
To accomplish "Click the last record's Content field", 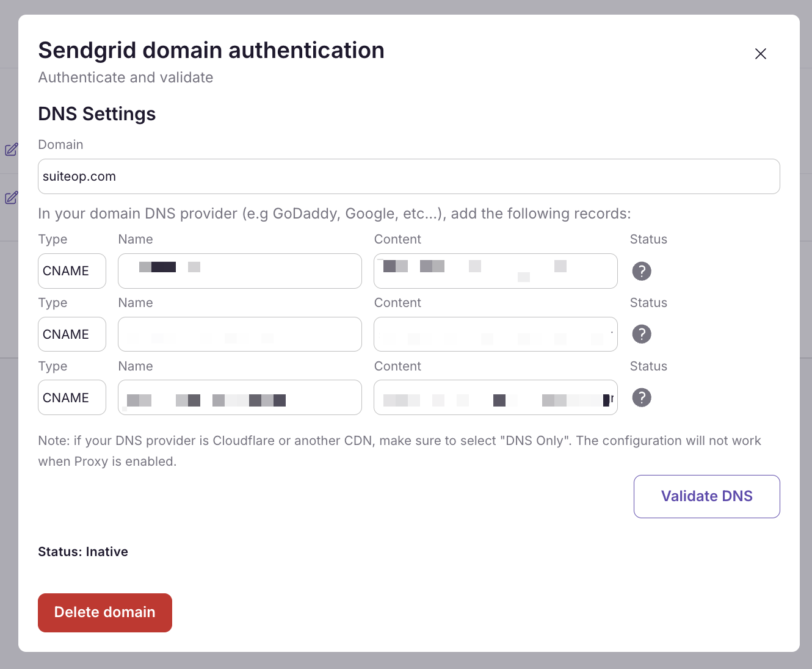I will coord(495,397).
